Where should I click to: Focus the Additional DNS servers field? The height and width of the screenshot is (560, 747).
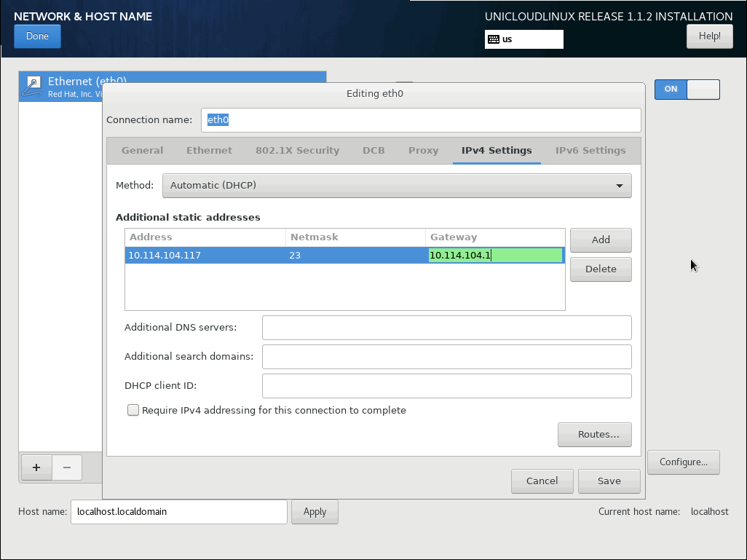click(x=446, y=328)
